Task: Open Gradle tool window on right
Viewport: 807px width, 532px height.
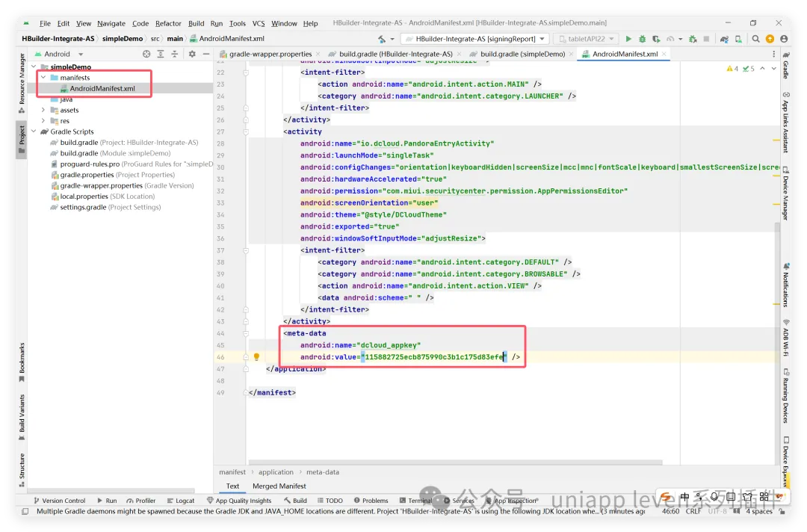Action: (x=786, y=65)
